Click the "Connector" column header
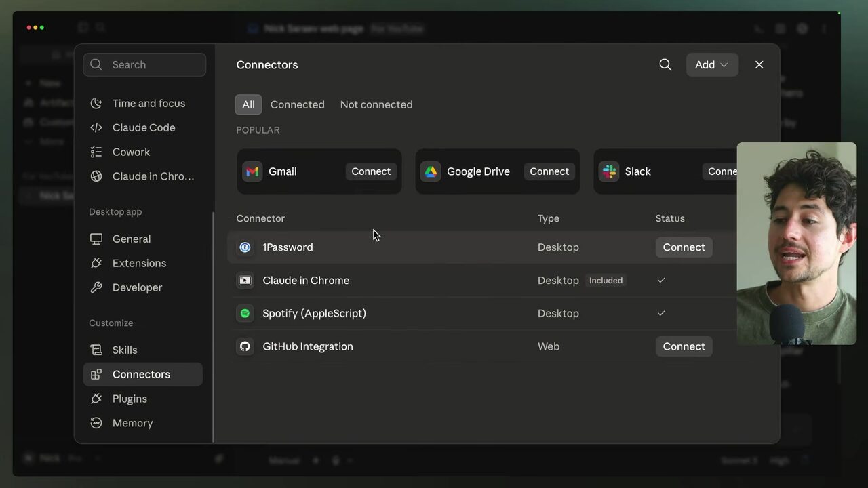Screen dimensions: 868x488 (260, 218)
